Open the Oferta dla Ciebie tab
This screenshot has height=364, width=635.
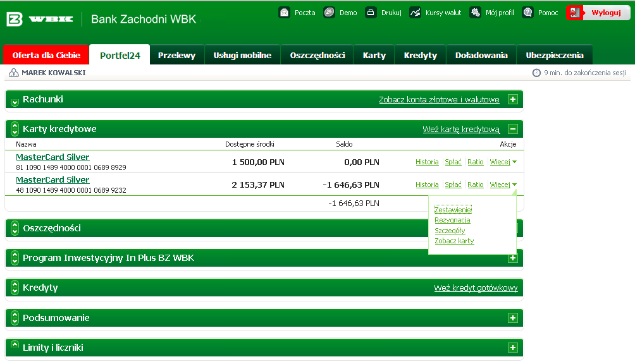tap(46, 55)
